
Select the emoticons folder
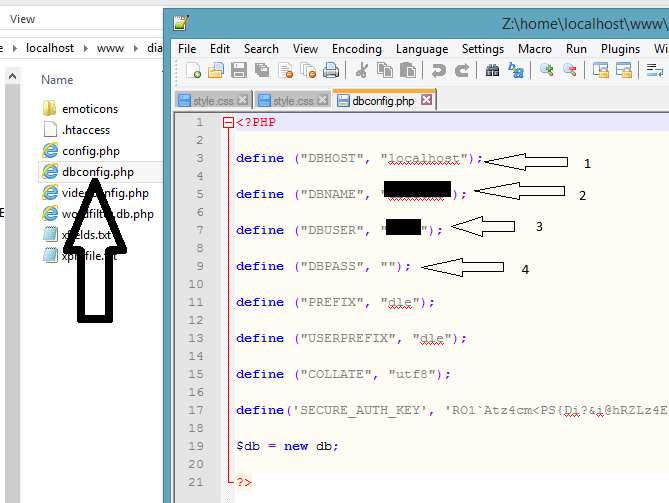tap(80, 109)
